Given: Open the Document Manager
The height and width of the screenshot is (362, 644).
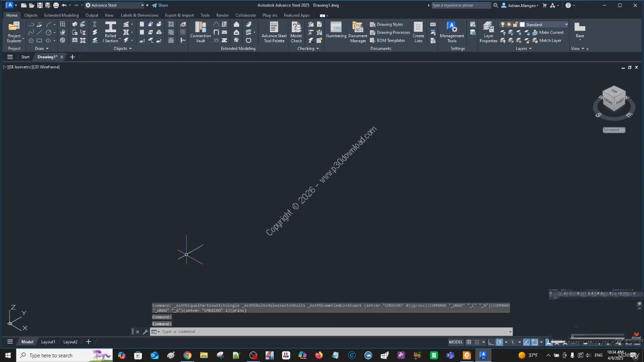Looking at the screenshot, I should 358,32.
